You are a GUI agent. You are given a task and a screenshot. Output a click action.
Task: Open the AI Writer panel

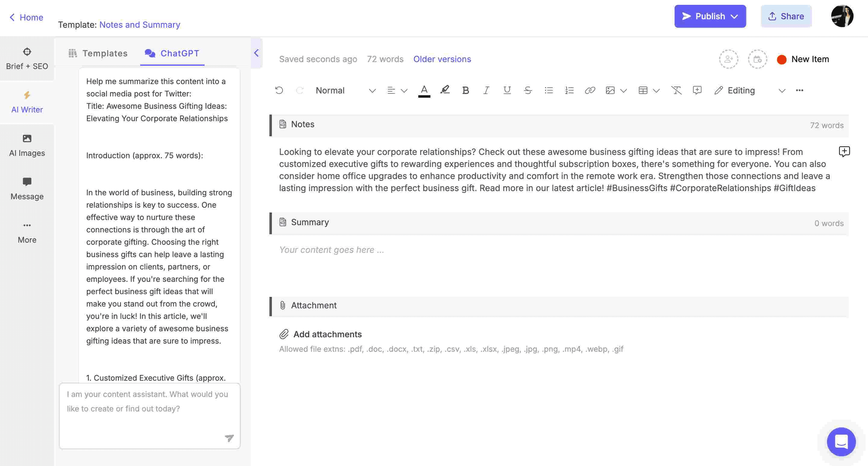coord(27,102)
